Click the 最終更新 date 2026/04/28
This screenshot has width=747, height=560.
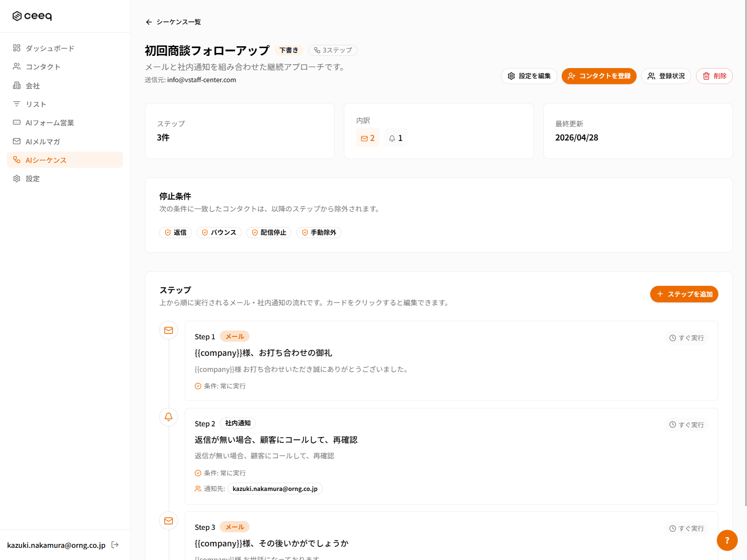click(x=577, y=138)
